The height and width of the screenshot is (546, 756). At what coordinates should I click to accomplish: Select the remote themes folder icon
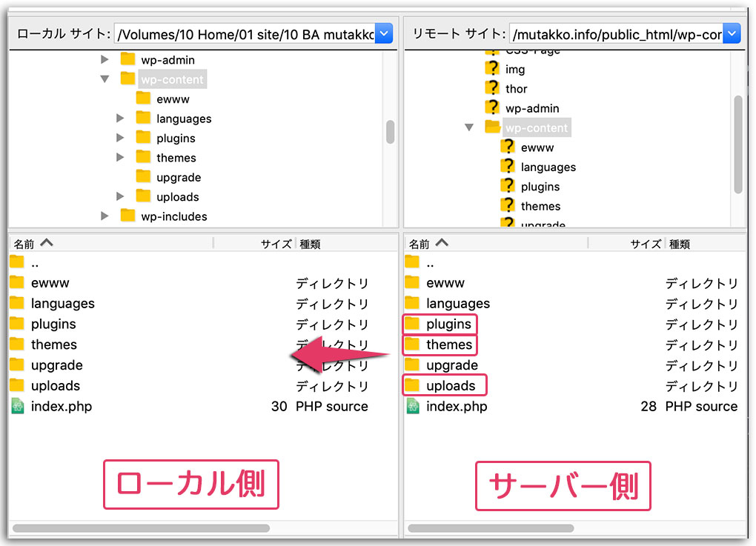(x=412, y=344)
